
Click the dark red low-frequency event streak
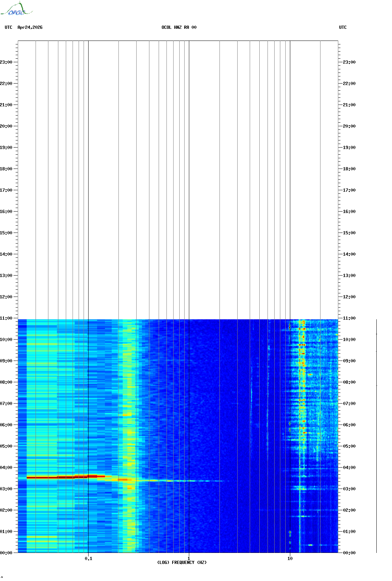pyautogui.click(x=66, y=477)
